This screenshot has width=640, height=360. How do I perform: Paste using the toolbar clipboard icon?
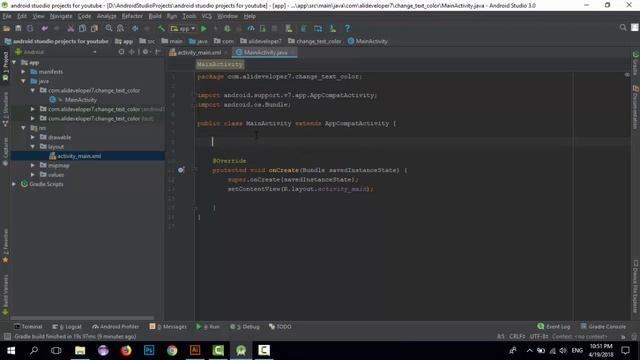tap(94, 29)
